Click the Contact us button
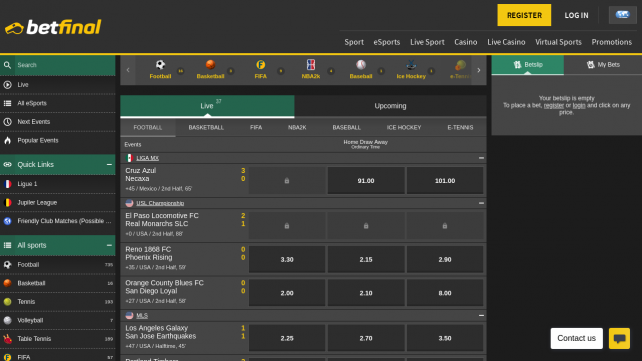Image resolution: width=642 pixels, height=361 pixels. pyautogui.click(x=576, y=338)
